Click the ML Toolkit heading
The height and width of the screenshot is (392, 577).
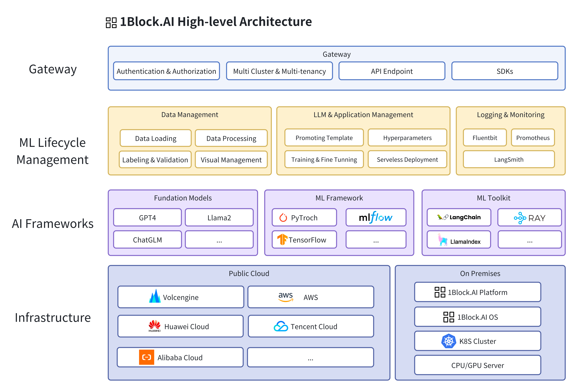point(493,198)
